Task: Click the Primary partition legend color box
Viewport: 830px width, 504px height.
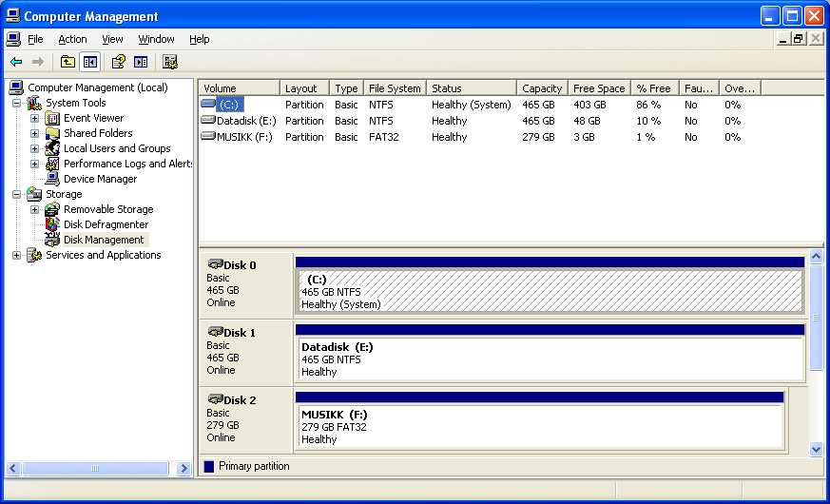Action: (209, 466)
